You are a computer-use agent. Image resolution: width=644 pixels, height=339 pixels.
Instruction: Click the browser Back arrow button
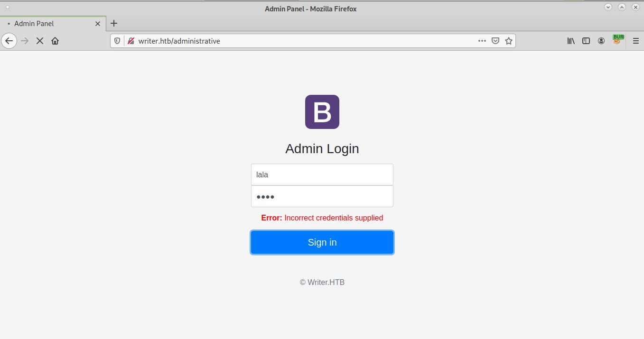click(9, 41)
